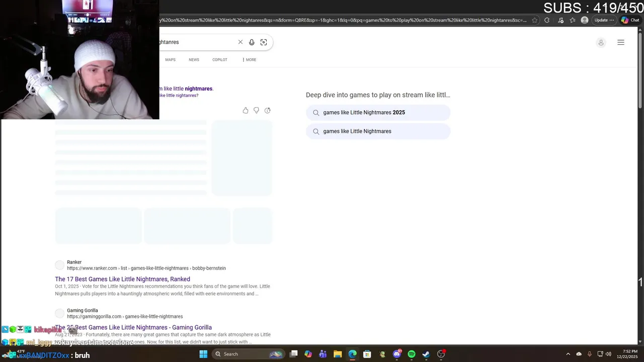Click the browser address bar URL
Viewport: 644px width, 362px height.
(x=343, y=20)
